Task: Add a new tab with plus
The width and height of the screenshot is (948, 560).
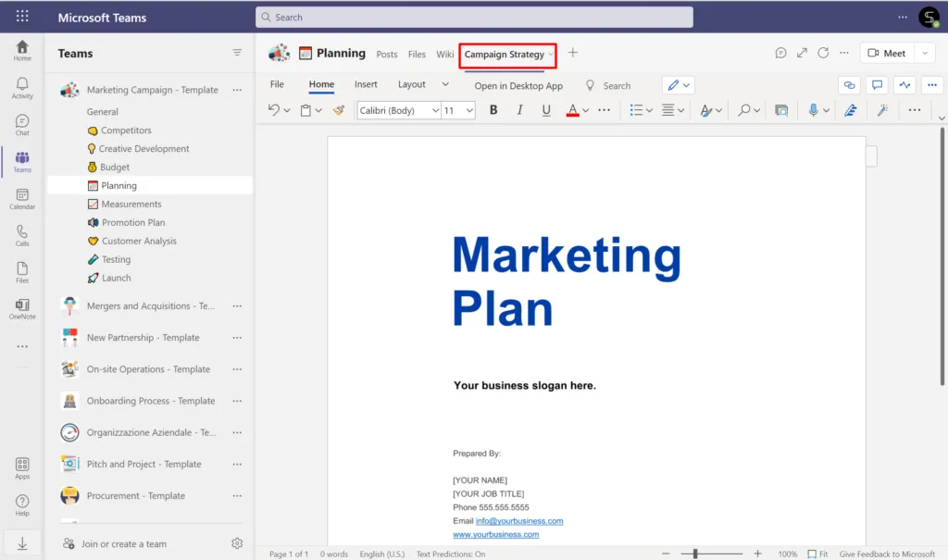Action: 572,53
